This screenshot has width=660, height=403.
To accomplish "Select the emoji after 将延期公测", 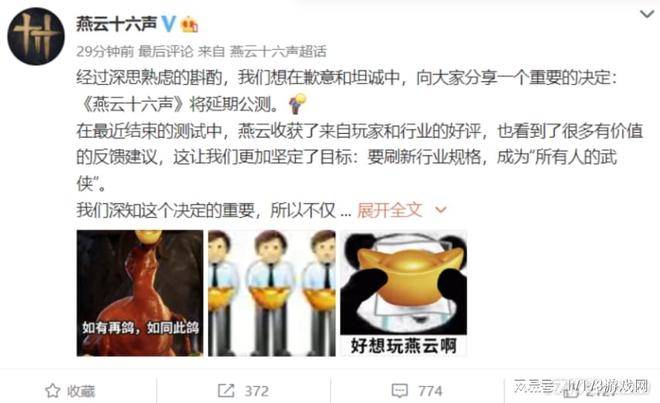I will coord(298,104).
